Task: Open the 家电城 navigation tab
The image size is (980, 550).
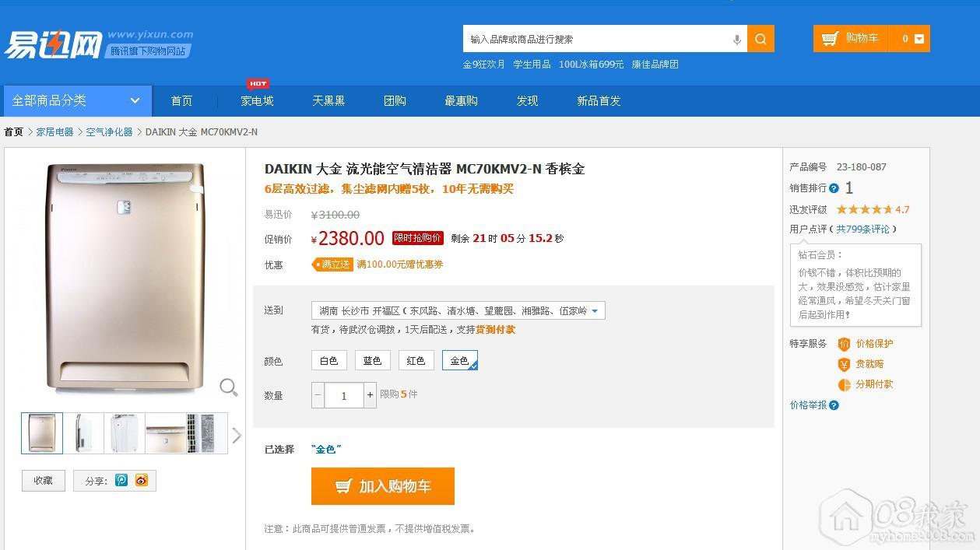Action: click(257, 101)
